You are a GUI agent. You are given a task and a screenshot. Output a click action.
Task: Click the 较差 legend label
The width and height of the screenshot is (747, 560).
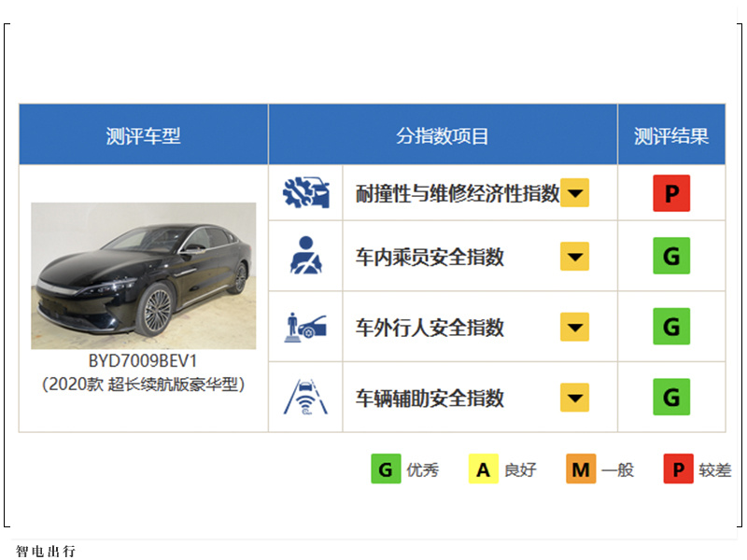(x=715, y=470)
